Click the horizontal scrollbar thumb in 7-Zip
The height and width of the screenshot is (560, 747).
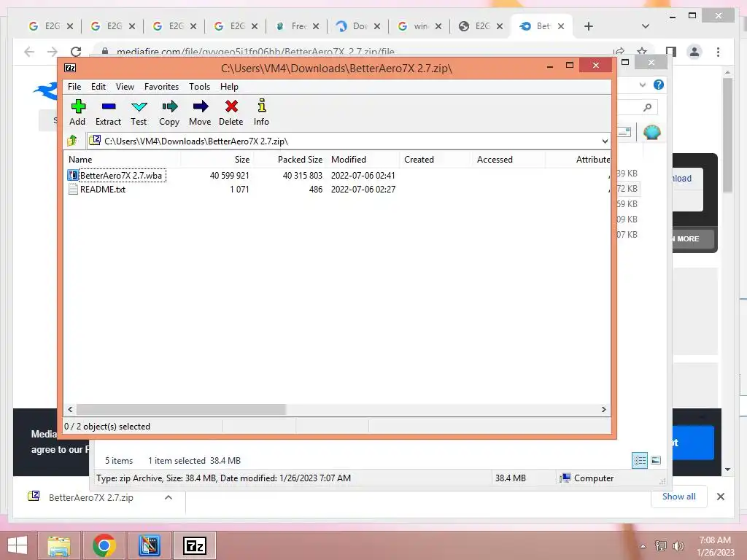click(x=181, y=410)
